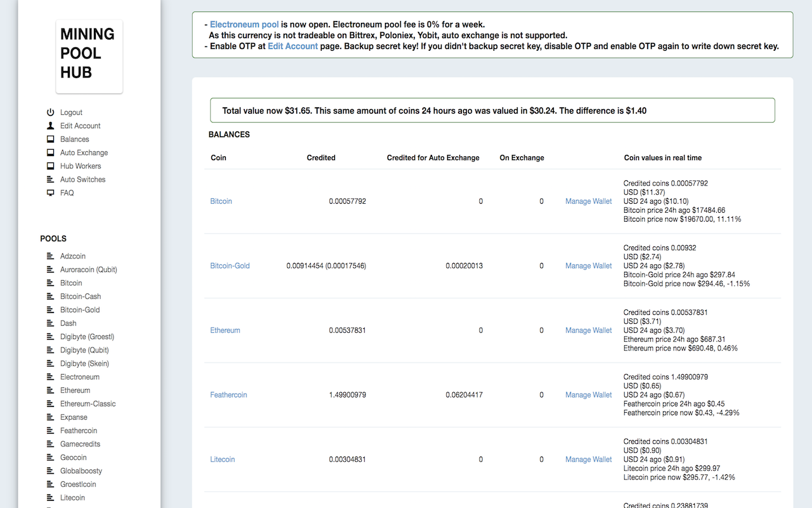Screen dimensions: 812x508
Task: Click the icon next to Auto Exchange
Action: 51,152
